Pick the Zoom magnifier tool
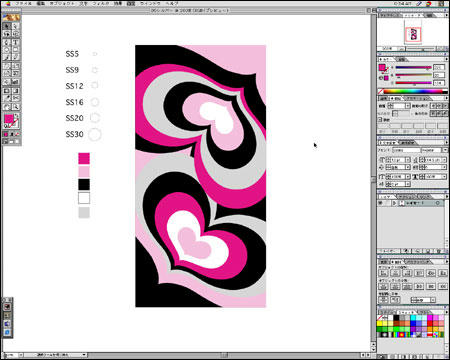 (16, 107)
